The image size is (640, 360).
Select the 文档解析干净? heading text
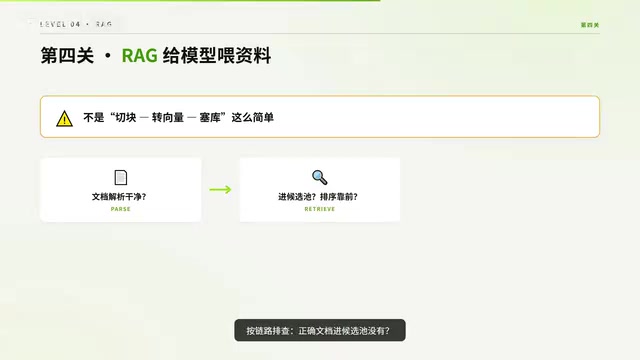[x=119, y=197]
